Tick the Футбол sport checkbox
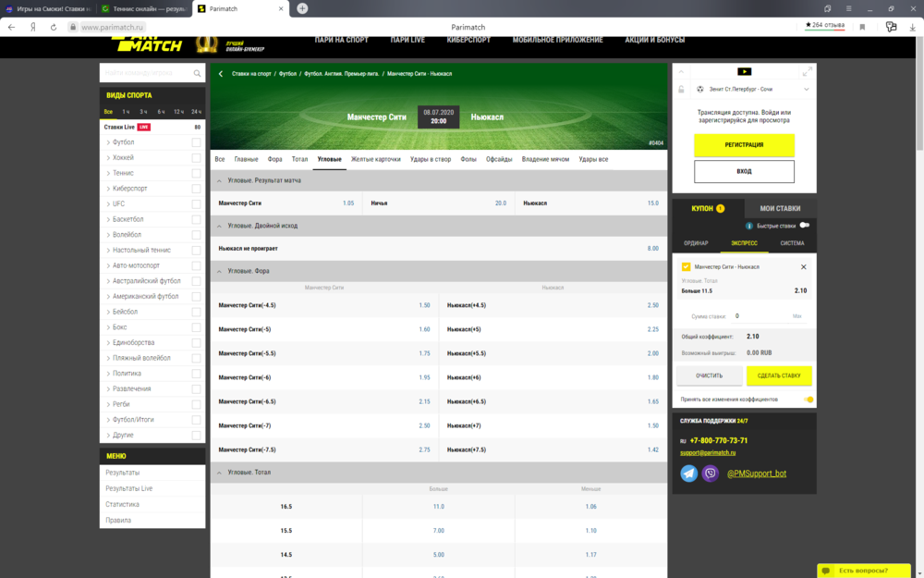The image size is (924, 578). [x=196, y=142]
